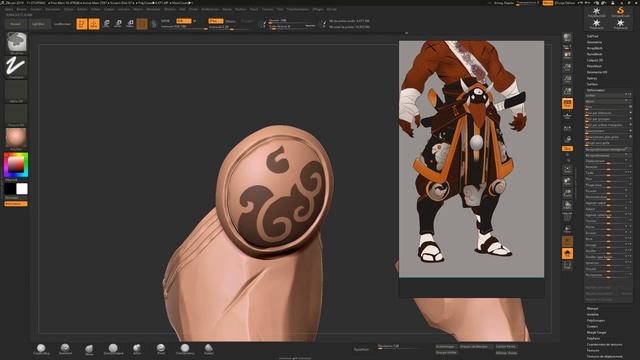Expand the Calques 3D section
The height and width of the screenshot is (360, 640).
[595, 60]
